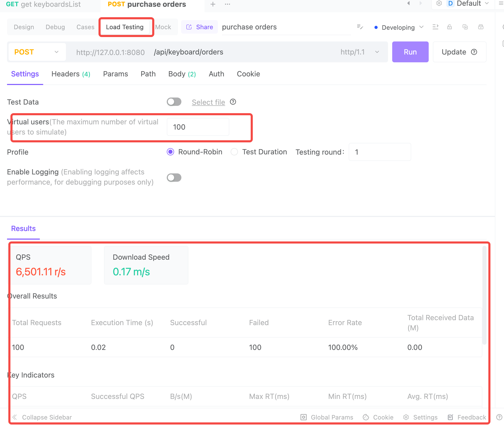Switch to GET get keyboardsList tab
Viewport: 504px width, 425px height.
(43, 4)
